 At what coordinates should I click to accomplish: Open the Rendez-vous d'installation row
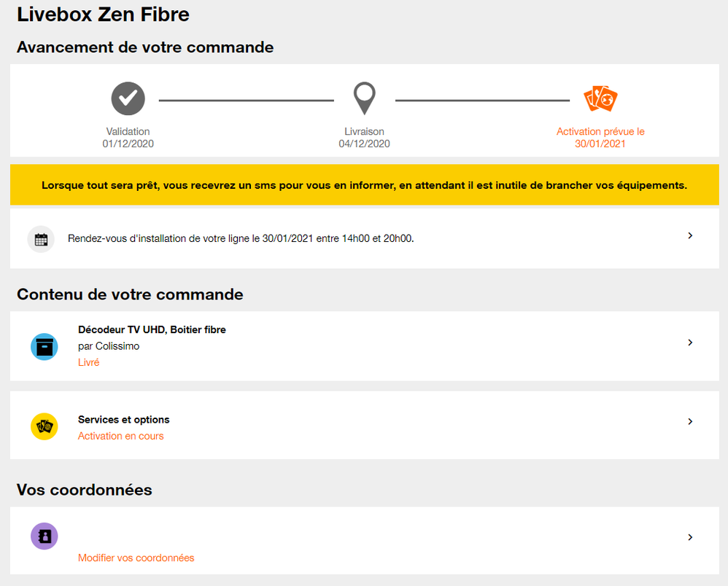coord(292,238)
